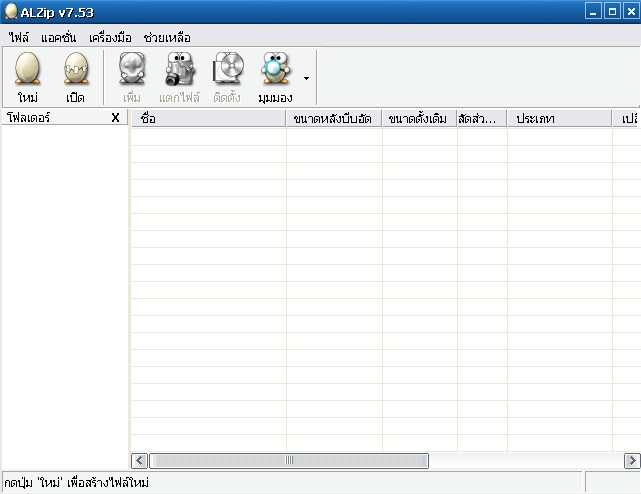Click the Install (ติดตั้ง) disc icon
Viewport: 641px width, 494px height.
(x=228, y=68)
